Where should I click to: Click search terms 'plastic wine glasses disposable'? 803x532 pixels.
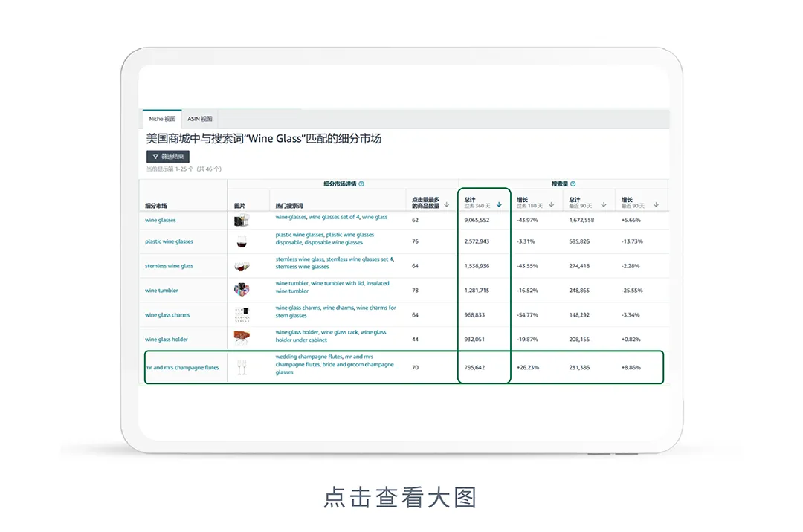point(325,239)
